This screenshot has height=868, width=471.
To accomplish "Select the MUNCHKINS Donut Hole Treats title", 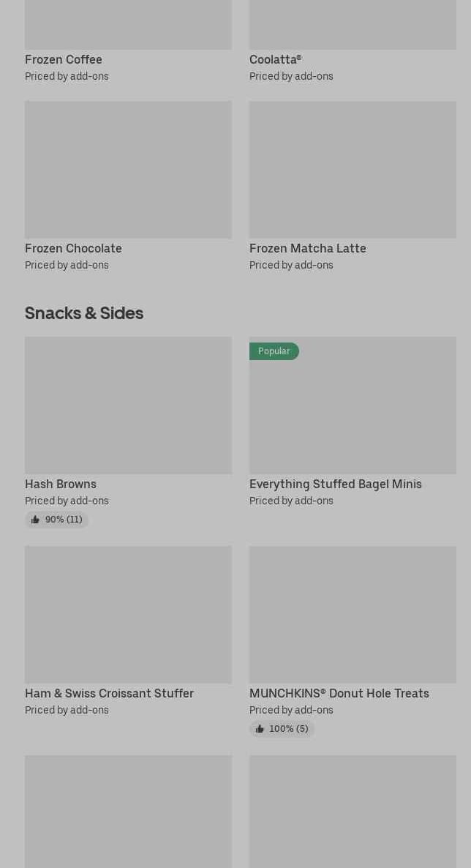I will [339, 693].
